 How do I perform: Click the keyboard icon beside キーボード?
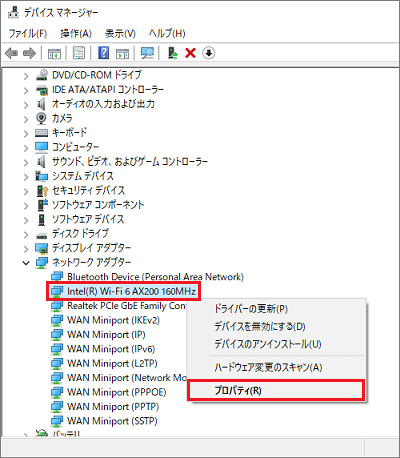tap(42, 133)
